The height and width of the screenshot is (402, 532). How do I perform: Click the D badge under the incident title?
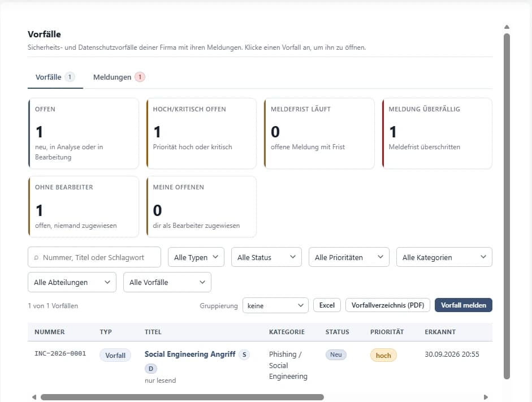pyautogui.click(x=151, y=369)
